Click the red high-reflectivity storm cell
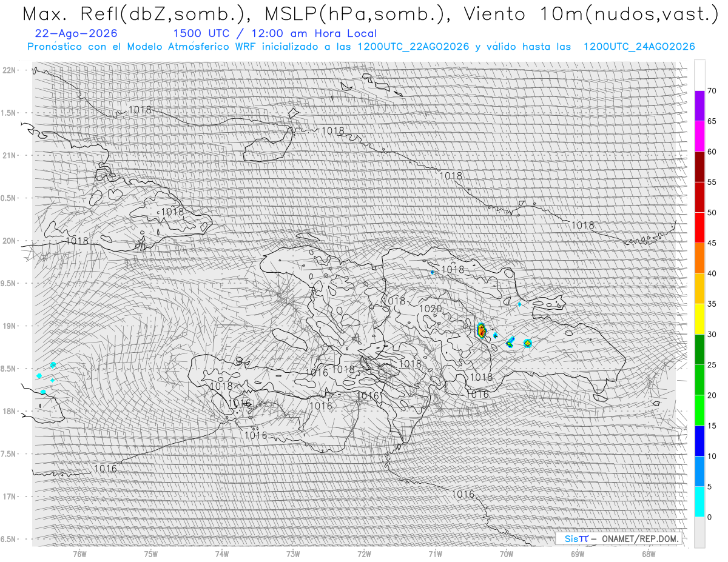 (482, 331)
